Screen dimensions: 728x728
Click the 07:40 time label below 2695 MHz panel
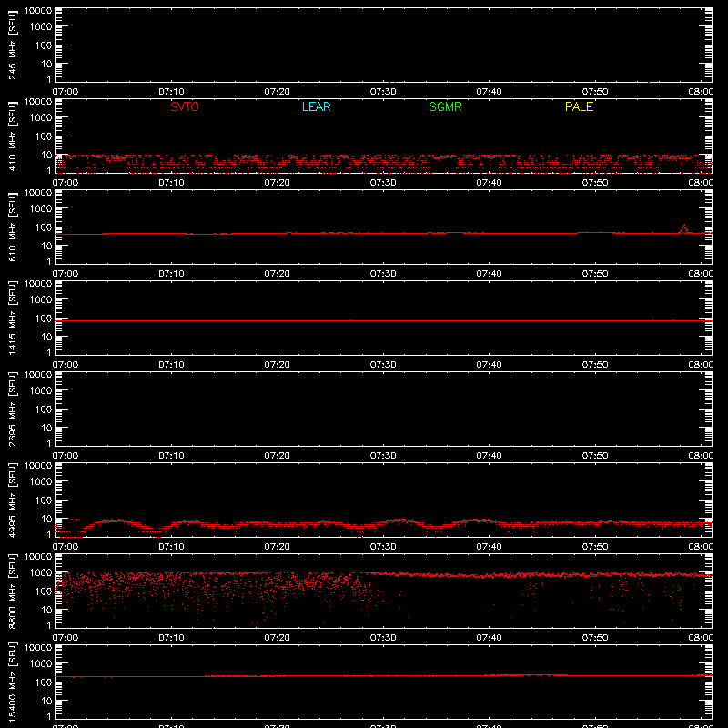tap(489, 456)
